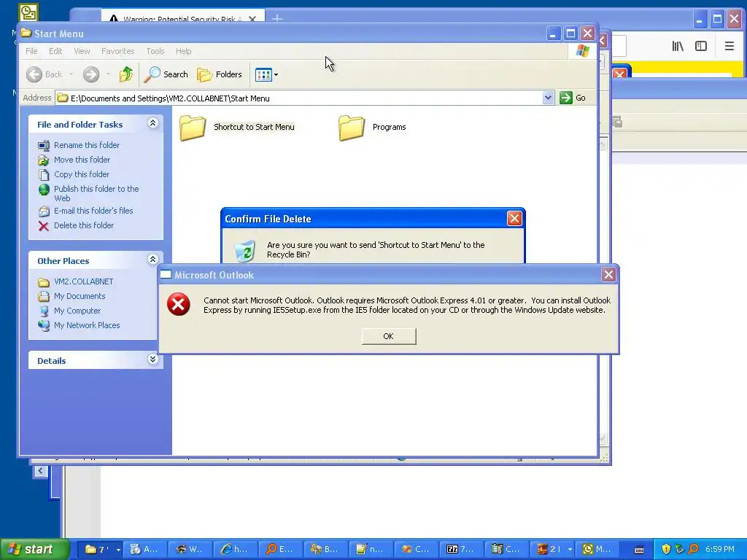Image resolution: width=747 pixels, height=560 pixels.
Task: Switch to the 'E...' search taskbar button
Action: click(x=280, y=549)
